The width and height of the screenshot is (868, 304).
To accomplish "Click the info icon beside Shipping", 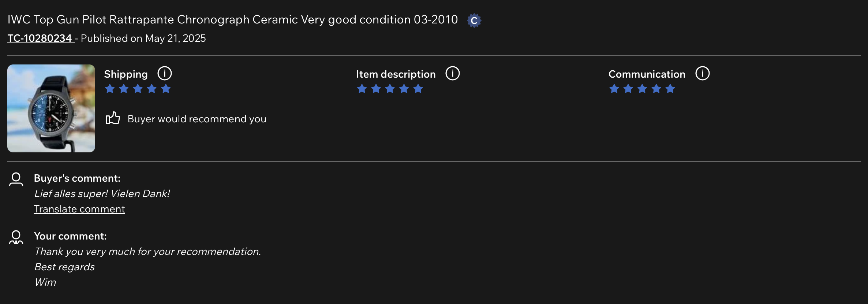I will [x=164, y=74].
